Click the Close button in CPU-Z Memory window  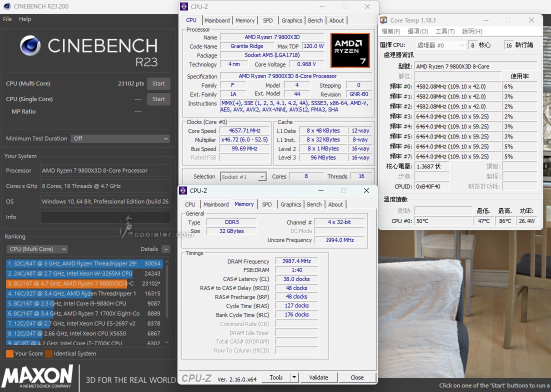click(x=357, y=377)
